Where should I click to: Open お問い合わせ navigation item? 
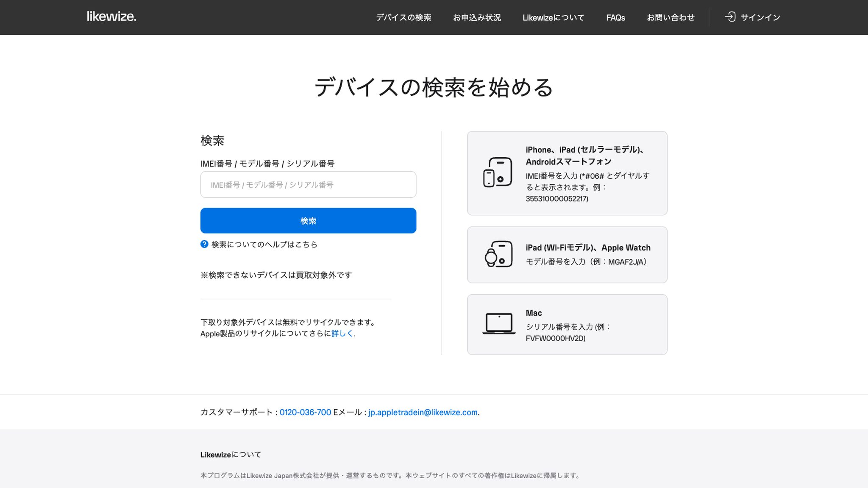(x=670, y=17)
